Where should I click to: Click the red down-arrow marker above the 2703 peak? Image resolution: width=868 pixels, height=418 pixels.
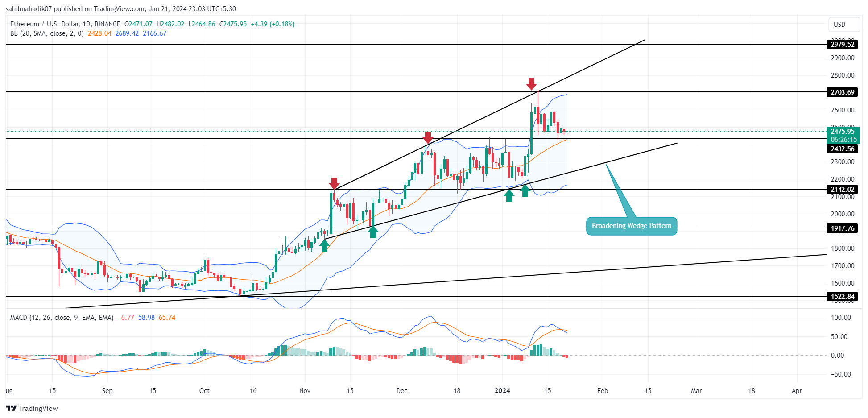pos(531,84)
